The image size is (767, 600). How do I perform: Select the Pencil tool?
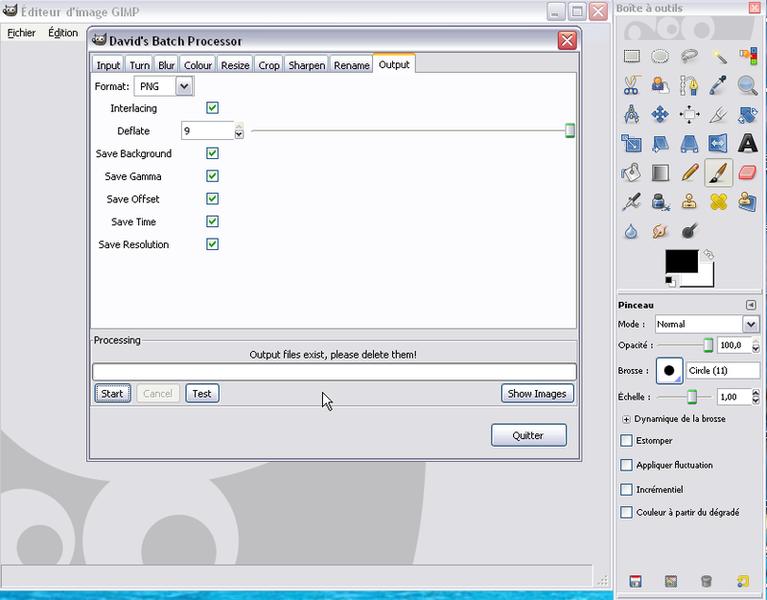(689, 173)
